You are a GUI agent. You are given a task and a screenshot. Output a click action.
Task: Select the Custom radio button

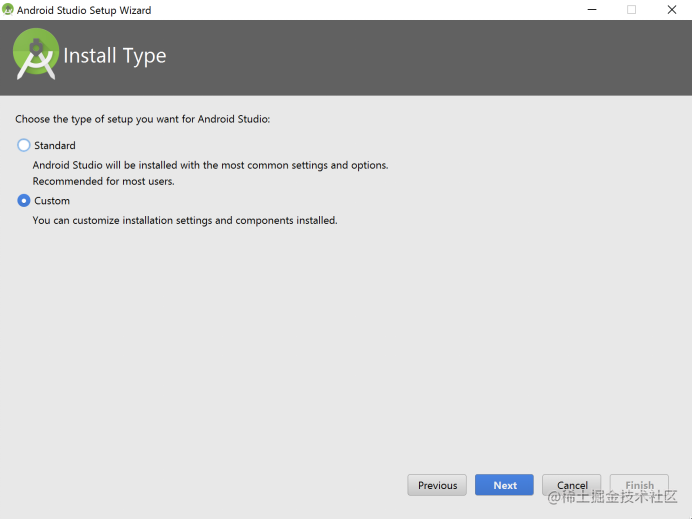point(23,201)
